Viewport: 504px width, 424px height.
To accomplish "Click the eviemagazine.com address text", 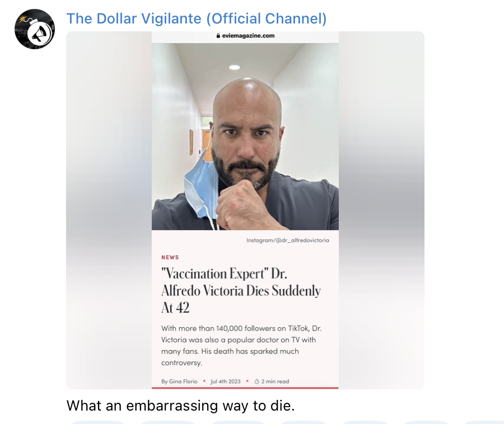I will pyautogui.click(x=248, y=36).
